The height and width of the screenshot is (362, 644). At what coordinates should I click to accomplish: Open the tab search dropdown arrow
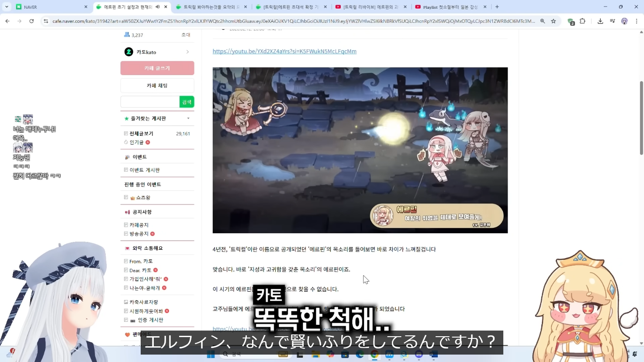[7, 7]
